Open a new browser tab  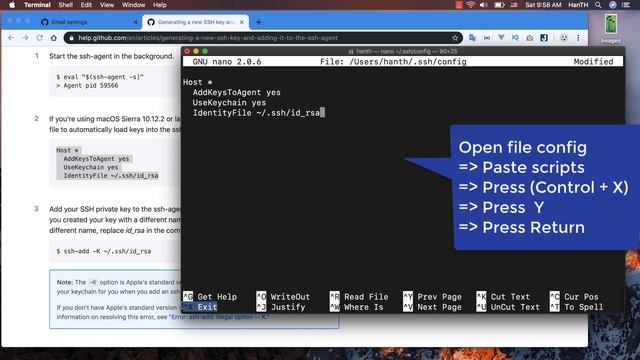(x=258, y=22)
